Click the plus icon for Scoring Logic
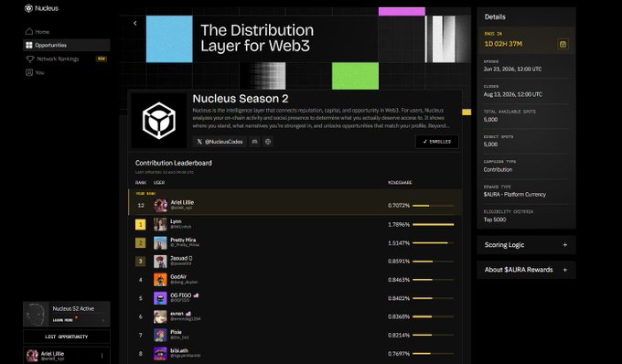This screenshot has width=622, height=364. (565, 245)
